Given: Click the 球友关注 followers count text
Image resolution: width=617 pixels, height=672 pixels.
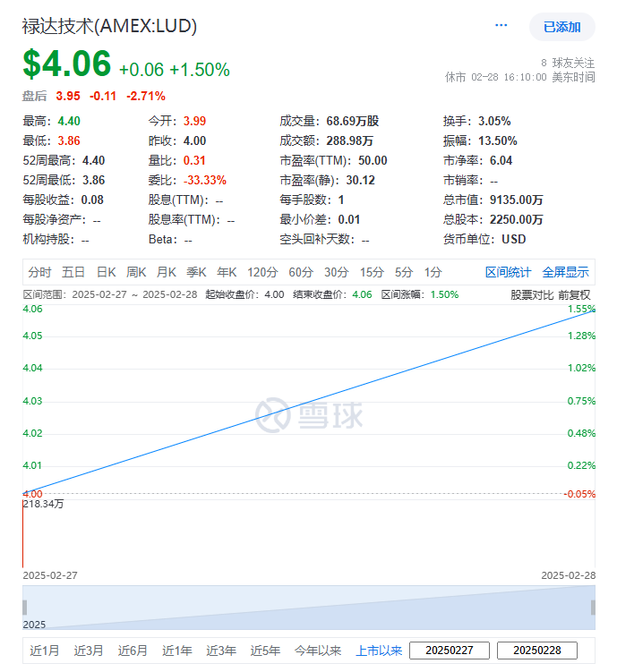Looking at the screenshot, I should [568, 63].
